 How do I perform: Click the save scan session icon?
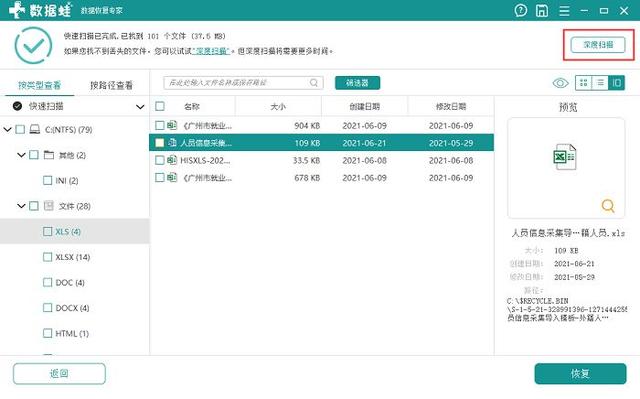tap(542, 10)
